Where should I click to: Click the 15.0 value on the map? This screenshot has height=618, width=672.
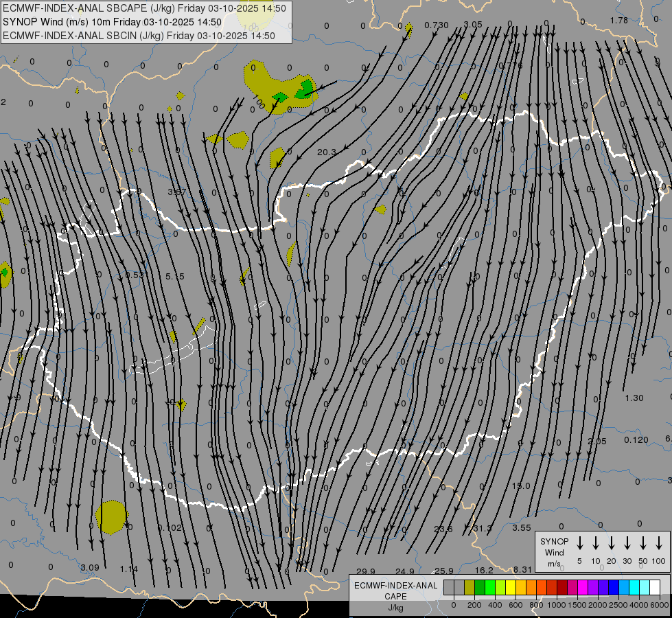tap(521, 486)
